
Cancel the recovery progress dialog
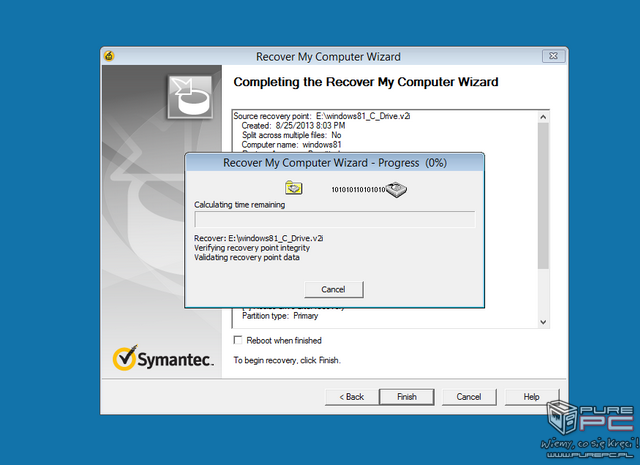[x=333, y=289]
